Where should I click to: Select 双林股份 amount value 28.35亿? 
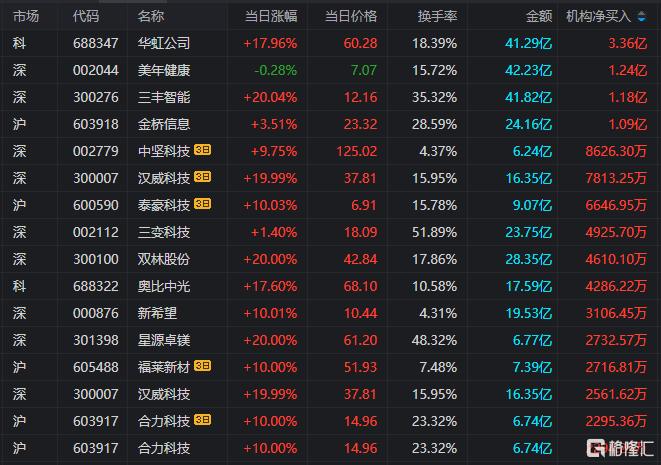(x=529, y=259)
